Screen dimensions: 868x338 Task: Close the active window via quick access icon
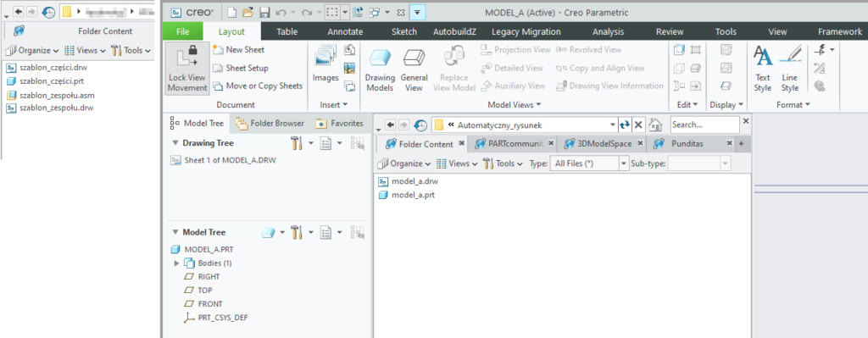(x=401, y=12)
